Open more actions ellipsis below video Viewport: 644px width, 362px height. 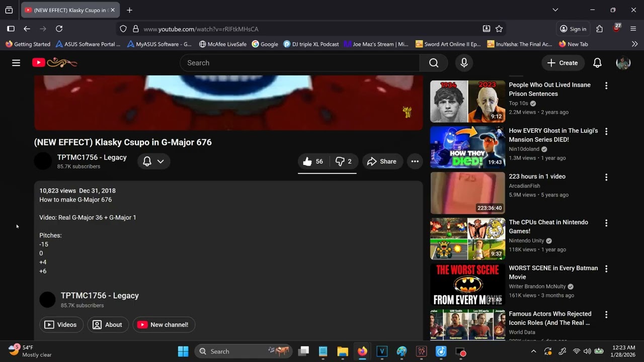pyautogui.click(x=415, y=161)
